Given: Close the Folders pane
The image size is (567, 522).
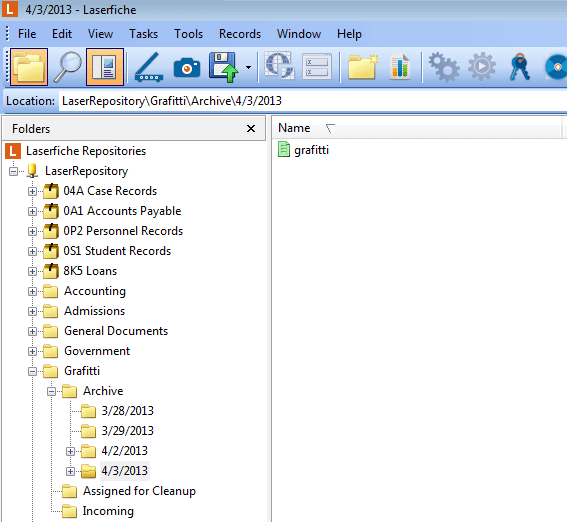Looking at the screenshot, I should tap(251, 129).
